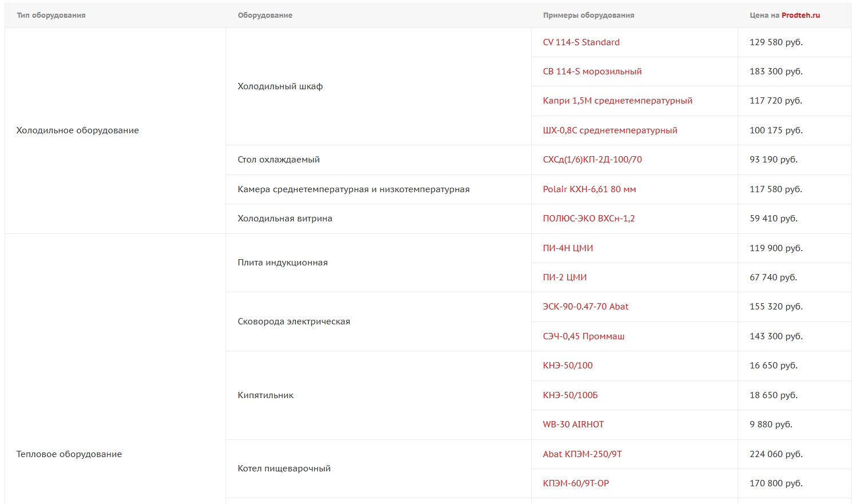The image size is (855, 504).
Task: Open the ПИ-2 ЦМИ product link
Action: 564,277
